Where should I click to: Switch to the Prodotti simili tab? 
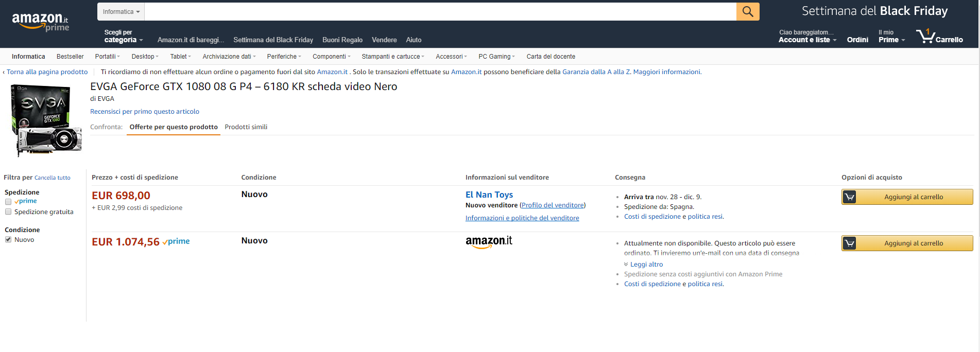click(246, 127)
